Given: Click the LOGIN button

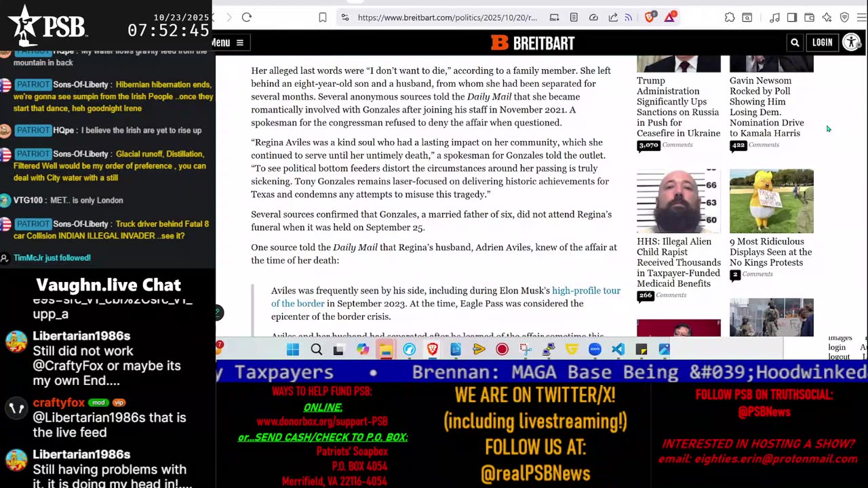Looking at the screenshot, I should [x=822, y=43].
